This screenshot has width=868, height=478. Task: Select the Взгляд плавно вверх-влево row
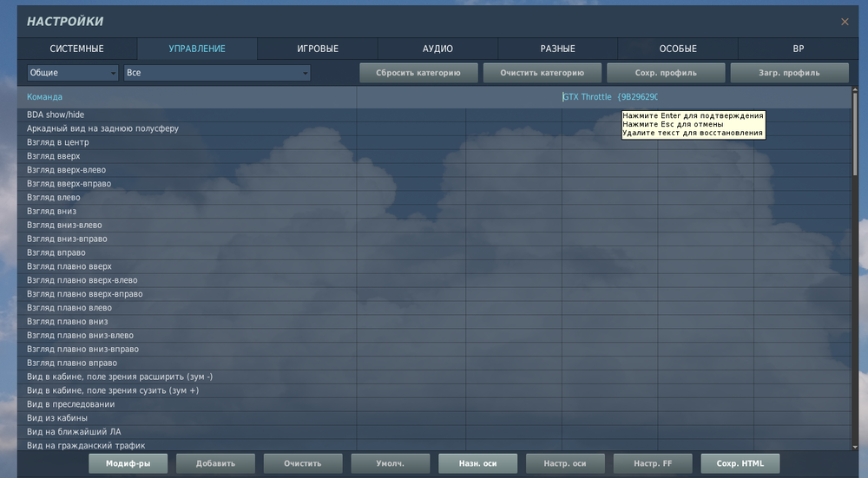pyautogui.click(x=434, y=280)
